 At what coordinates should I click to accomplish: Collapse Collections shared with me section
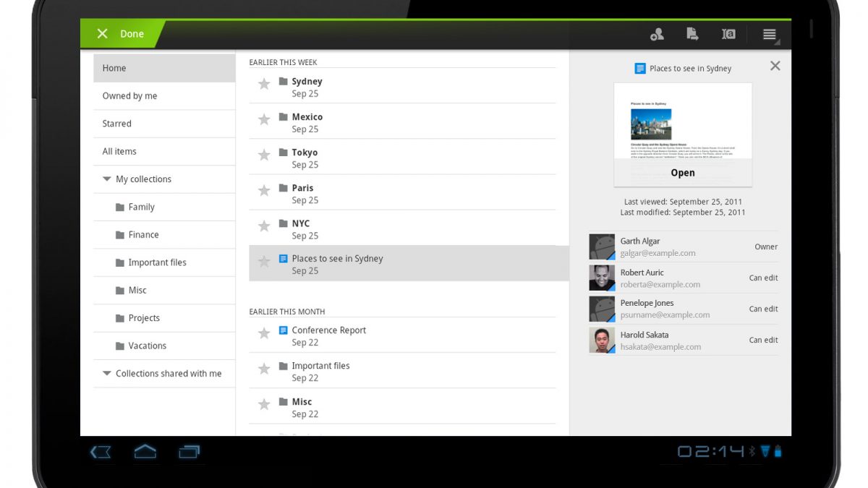click(x=107, y=374)
